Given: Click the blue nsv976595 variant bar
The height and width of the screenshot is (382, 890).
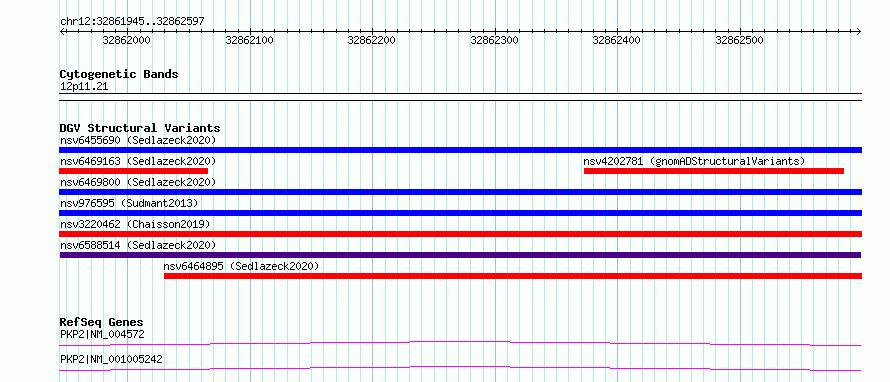Looking at the screenshot, I should coord(461,213).
